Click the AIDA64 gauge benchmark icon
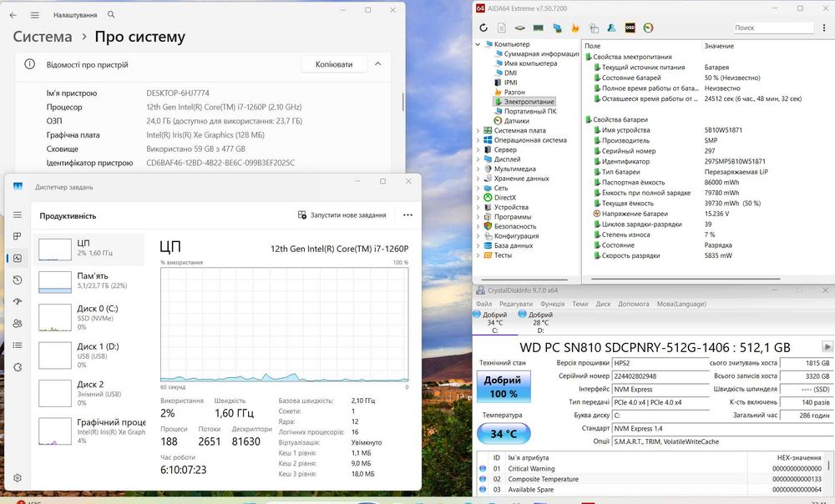The height and width of the screenshot is (504, 835). [x=648, y=28]
